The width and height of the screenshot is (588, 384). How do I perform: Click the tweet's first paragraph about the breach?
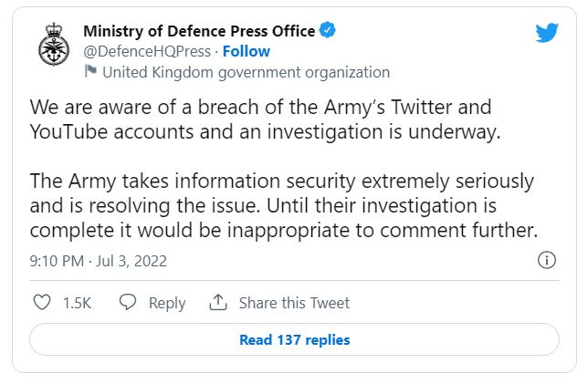[x=265, y=119]
